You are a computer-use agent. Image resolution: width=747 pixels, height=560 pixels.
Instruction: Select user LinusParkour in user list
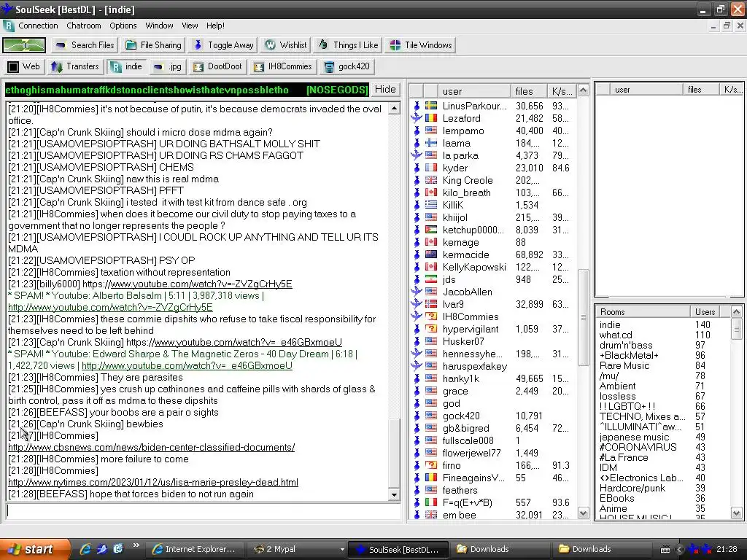(474, 106)
